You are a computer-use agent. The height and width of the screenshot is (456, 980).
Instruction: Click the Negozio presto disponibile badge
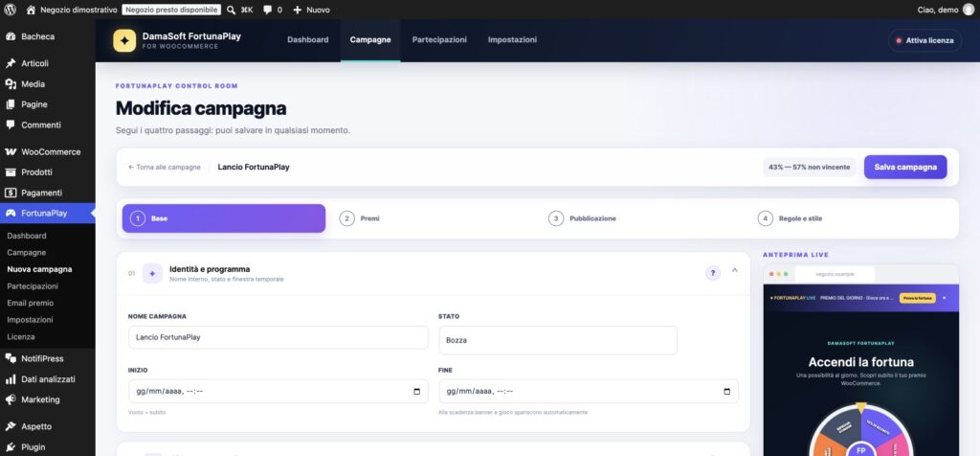tap(171, 10)
